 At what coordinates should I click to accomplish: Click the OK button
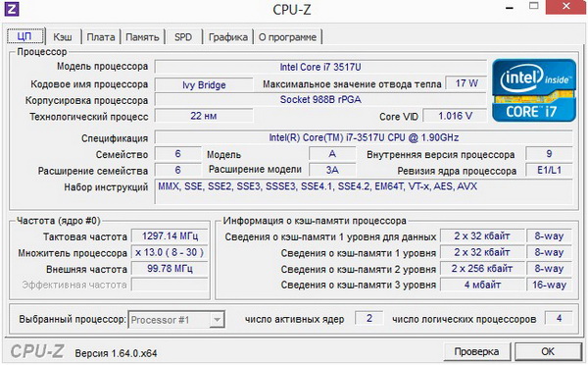(x=548, y=352)
